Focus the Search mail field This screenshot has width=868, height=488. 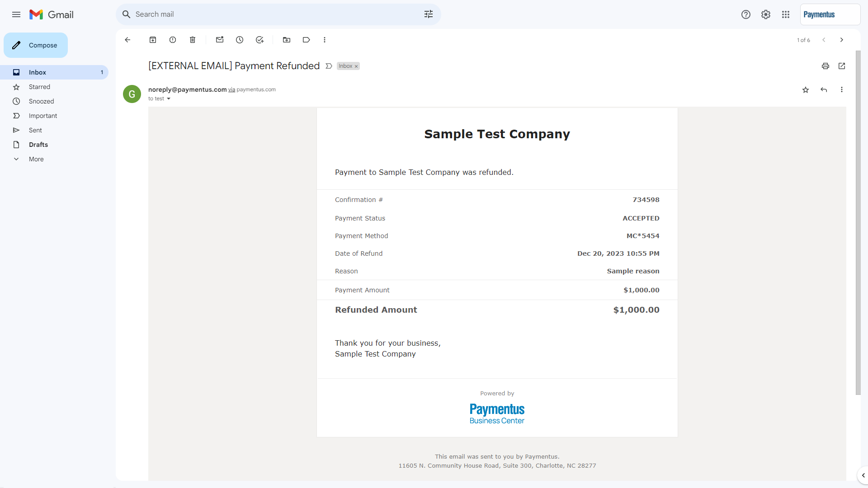pyautogui.click(x=271, y=14)
